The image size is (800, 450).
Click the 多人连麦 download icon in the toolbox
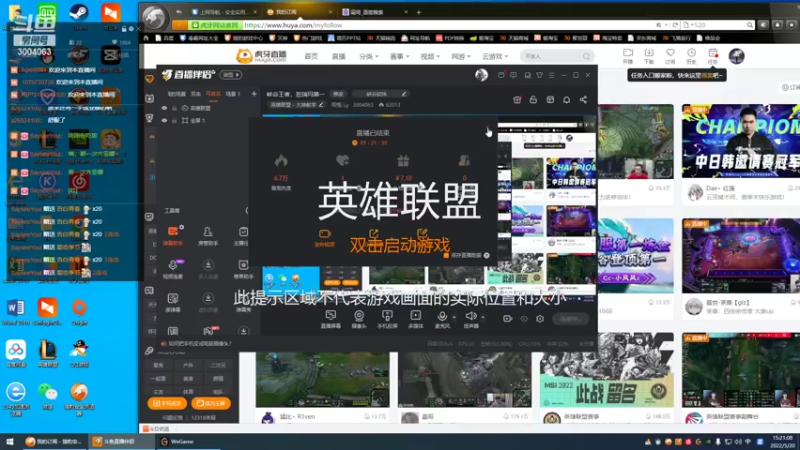[x=208, y=265]
